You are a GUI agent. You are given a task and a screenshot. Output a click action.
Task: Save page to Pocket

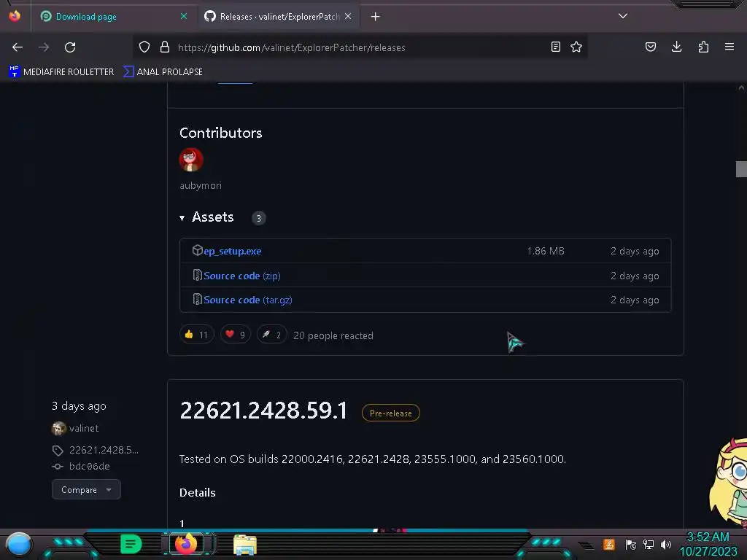pos(650,47)
